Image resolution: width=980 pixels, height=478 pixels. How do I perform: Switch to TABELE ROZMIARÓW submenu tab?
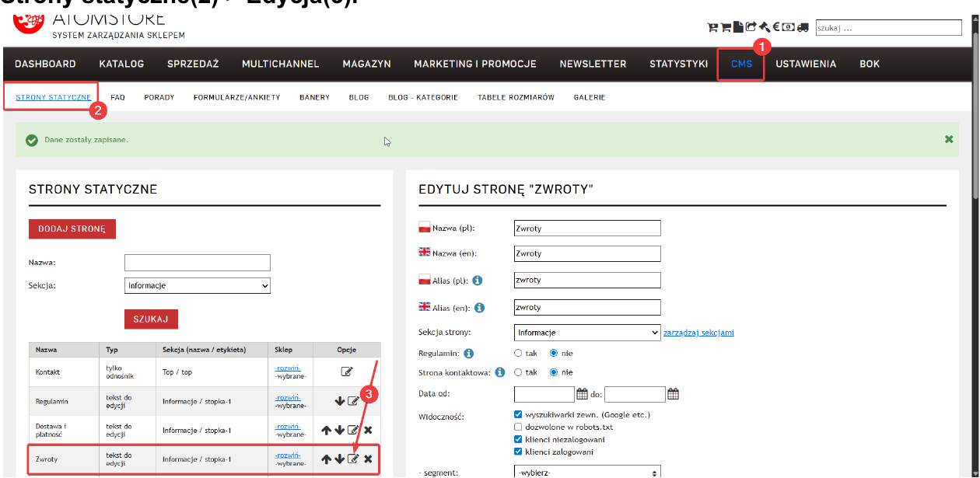(516, 97)
